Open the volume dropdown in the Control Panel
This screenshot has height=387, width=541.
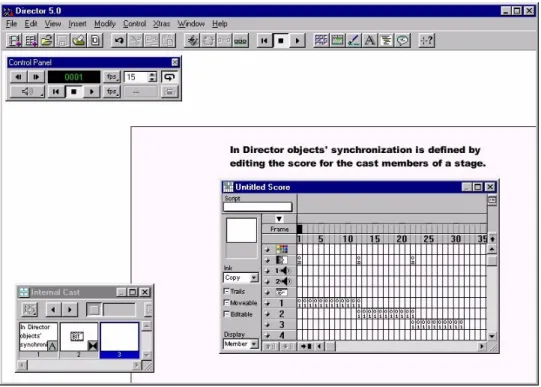click(x=27, y=92)
